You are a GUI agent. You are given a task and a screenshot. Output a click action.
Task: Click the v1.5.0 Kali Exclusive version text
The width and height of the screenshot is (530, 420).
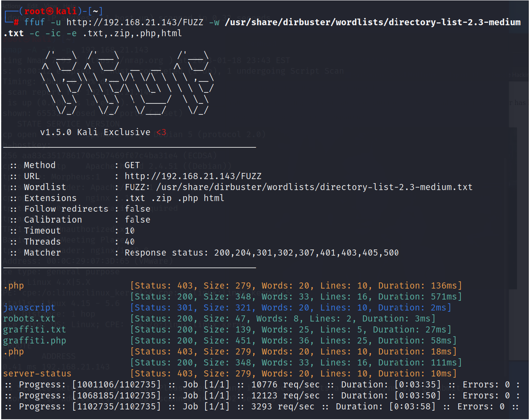pyautogui.click(x=94, y=132)
